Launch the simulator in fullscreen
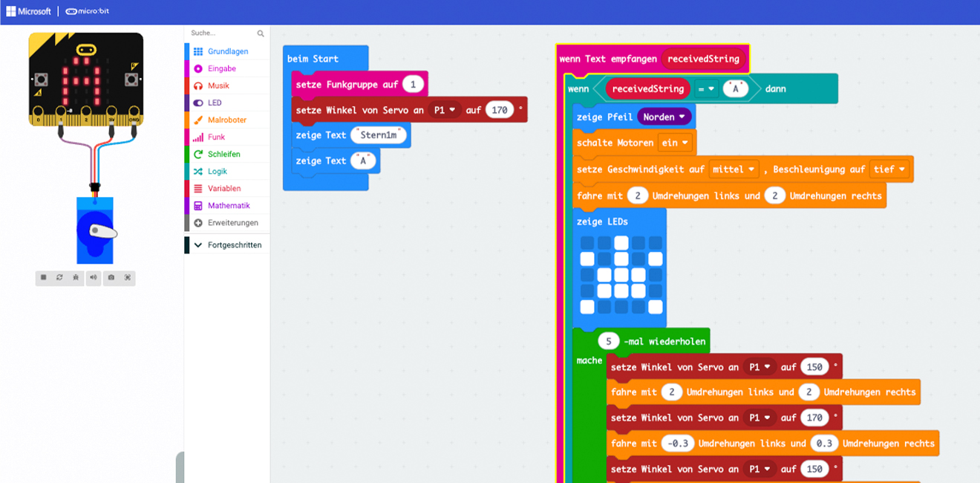This screenshot has width=980, height=483. pos(128,278)
